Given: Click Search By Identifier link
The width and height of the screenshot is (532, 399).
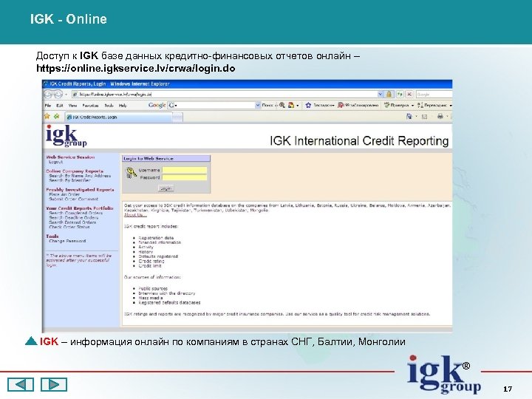Looking at the screenshot, I should (x=70, y=180).
